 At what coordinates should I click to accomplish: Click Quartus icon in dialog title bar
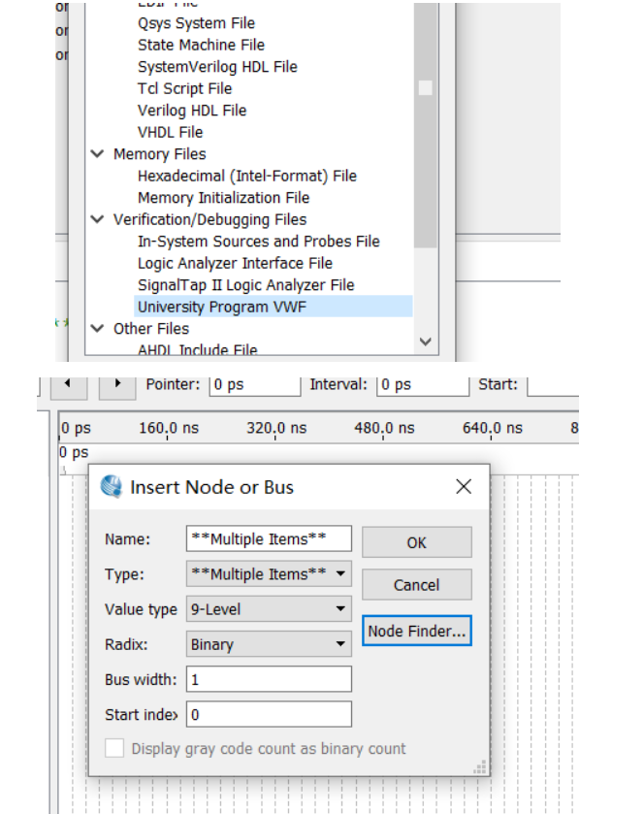click(x=112, y=486)
